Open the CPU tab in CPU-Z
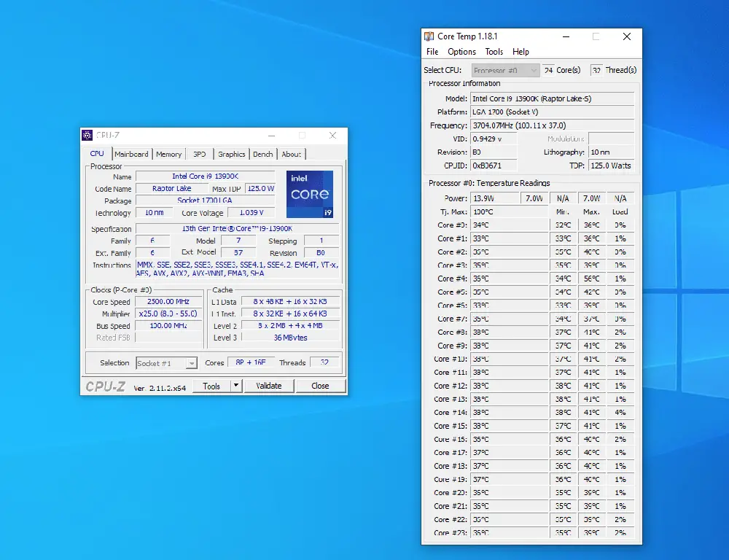The height and width of the screenshot is (560, 729). click(97, 153)
